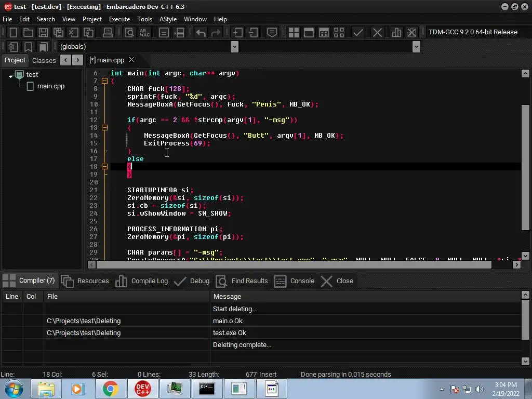Open the command prompt taskbar icon
The image size is (532, 399).
point(207,389)
